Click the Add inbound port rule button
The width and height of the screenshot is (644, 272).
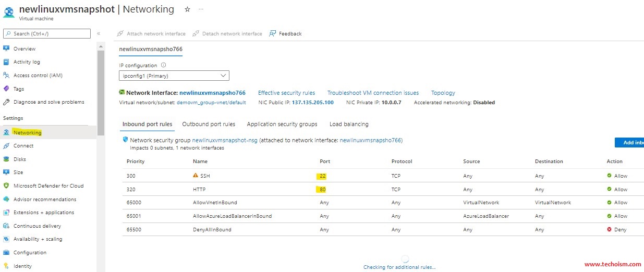point(629,143)
